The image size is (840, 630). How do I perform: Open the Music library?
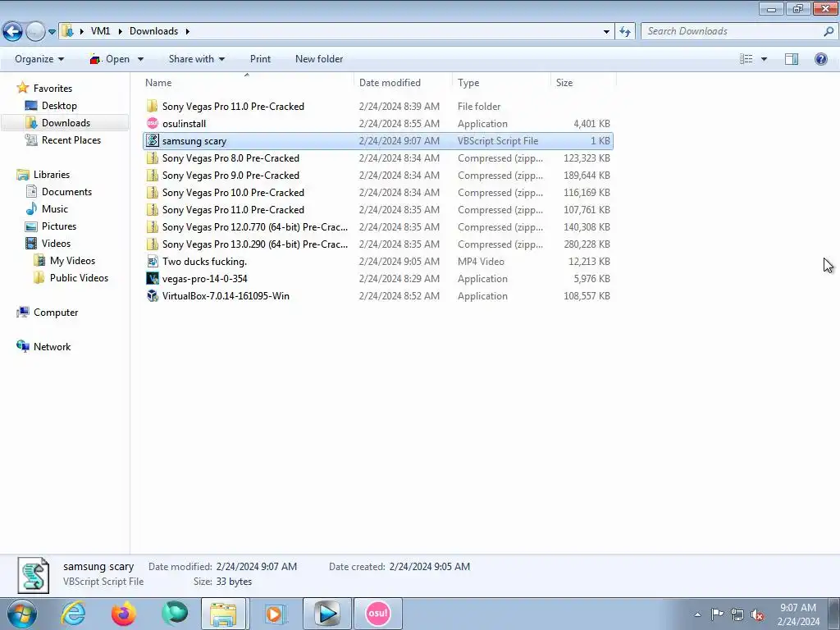(55, 209)
